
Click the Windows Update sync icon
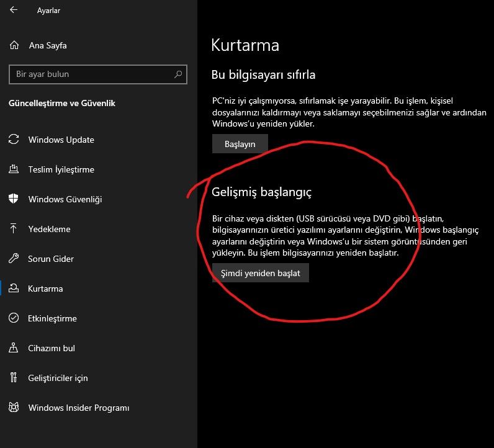coord(14,139)
